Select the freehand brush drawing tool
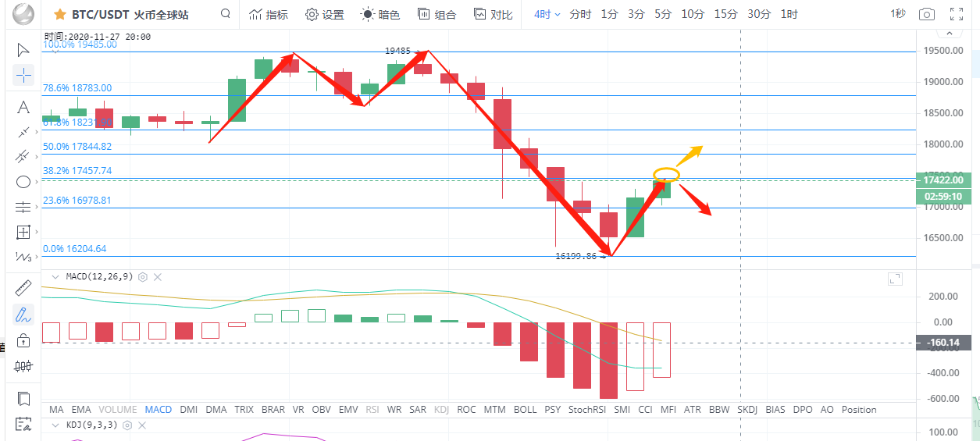 [x=23, y=315]
